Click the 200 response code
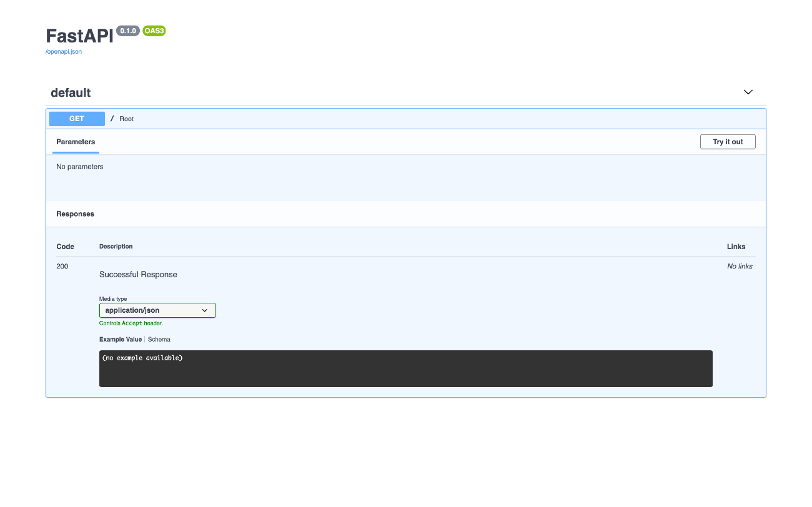This screenshot has width=812, height=507. pos(62,267)
